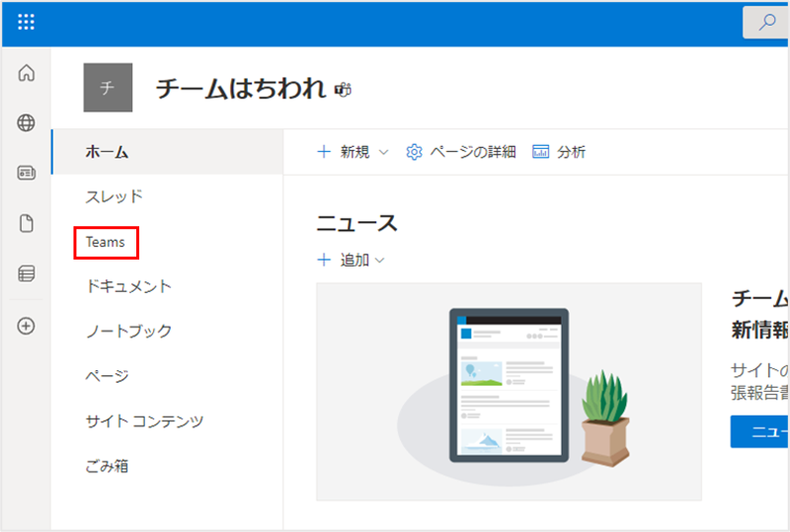Click the Create plus circle icon
The image size is (790, 532).
(x=27, y=326)
